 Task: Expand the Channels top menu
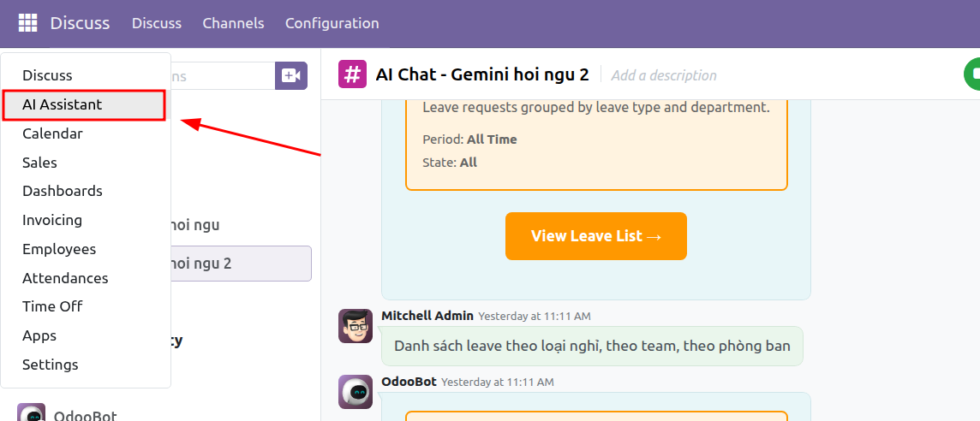(233, 23)
